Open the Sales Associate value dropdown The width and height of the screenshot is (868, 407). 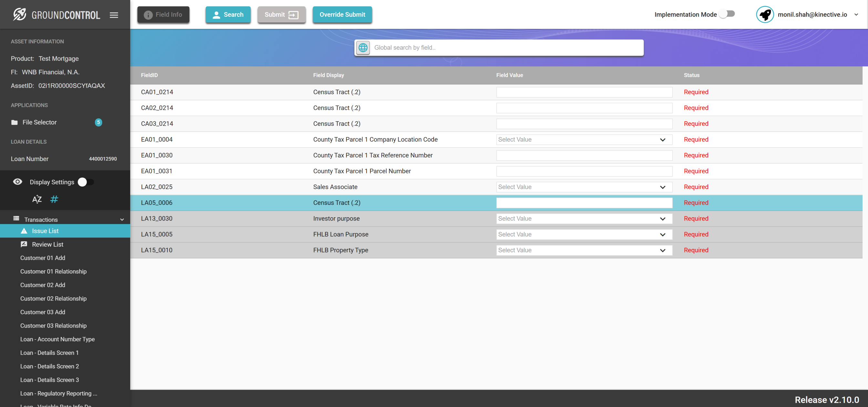[584, 187]
